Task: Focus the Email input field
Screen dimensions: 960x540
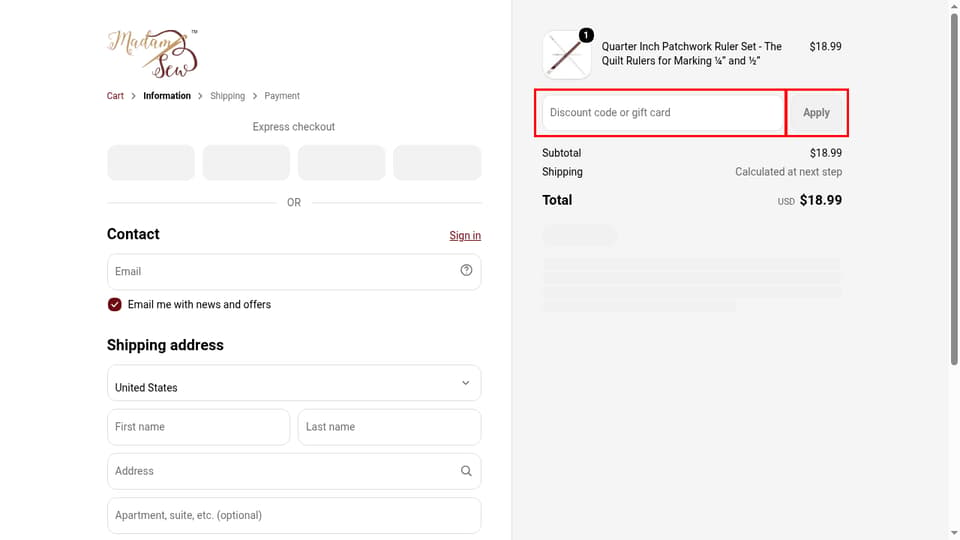Action: tap(294, 272)
